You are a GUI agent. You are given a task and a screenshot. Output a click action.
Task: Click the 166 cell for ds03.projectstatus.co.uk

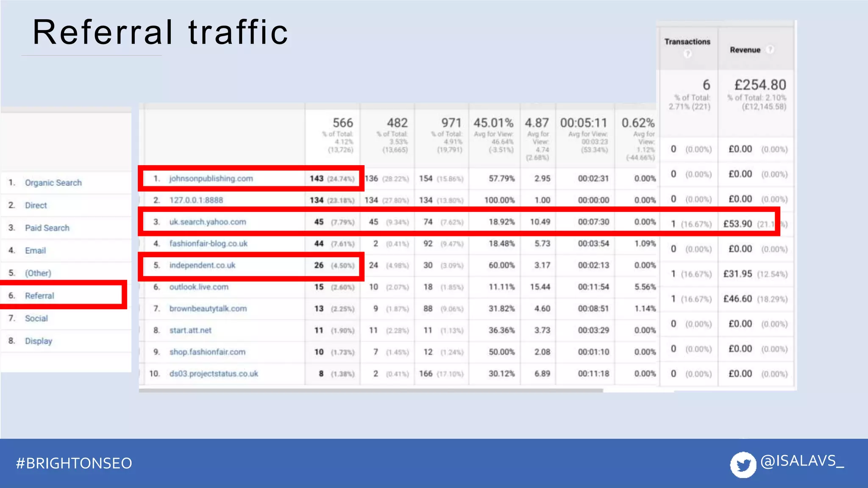(x=426, y=374)
